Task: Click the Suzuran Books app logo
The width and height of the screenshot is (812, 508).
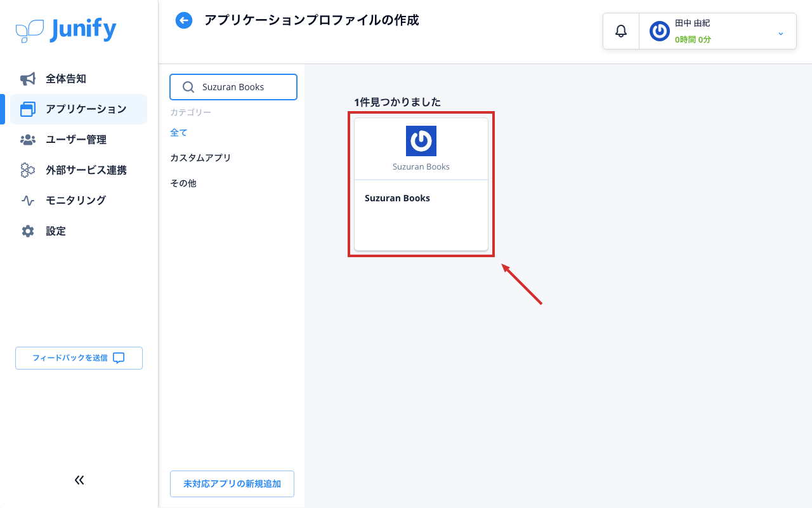Action: click(421, 141)
